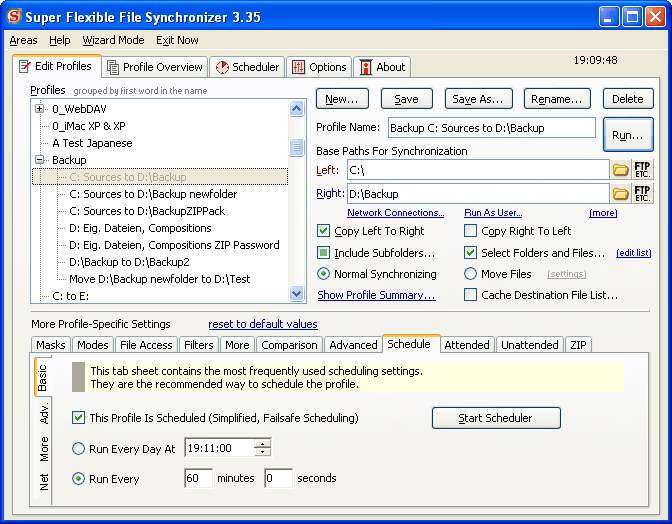The width and height of the screenshot is (672, 524).
Task: Click reset to default values link
Action: coord(263,324)
